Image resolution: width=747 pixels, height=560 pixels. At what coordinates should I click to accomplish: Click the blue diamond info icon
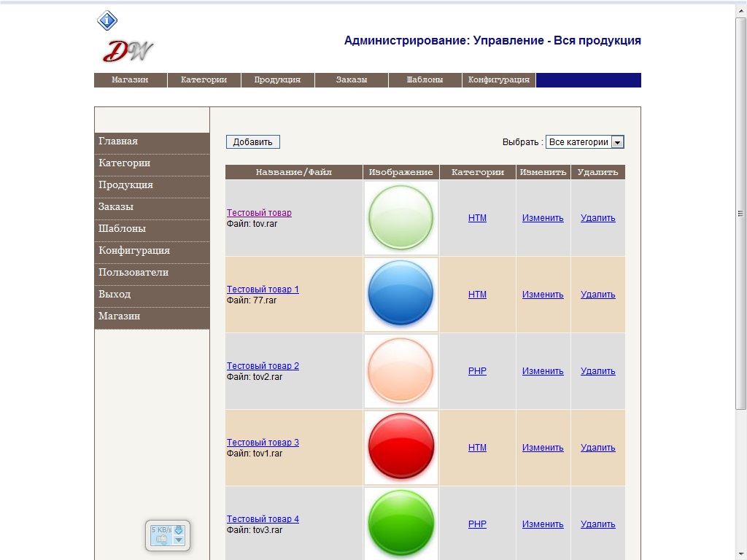pos(107,20)
